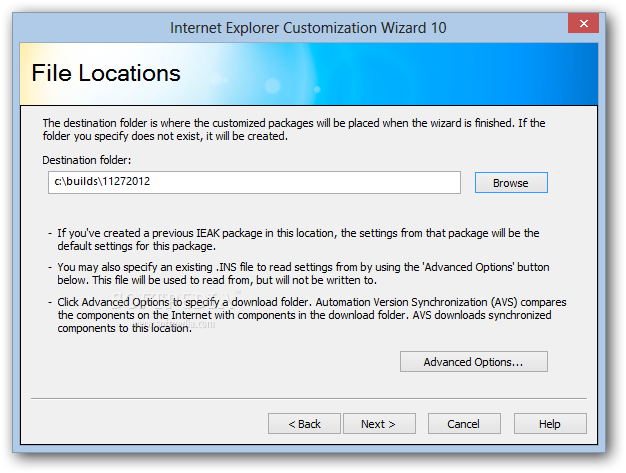Proceed with the Next button
This screenshot has width=626, height=473.
tap(379, 424)
